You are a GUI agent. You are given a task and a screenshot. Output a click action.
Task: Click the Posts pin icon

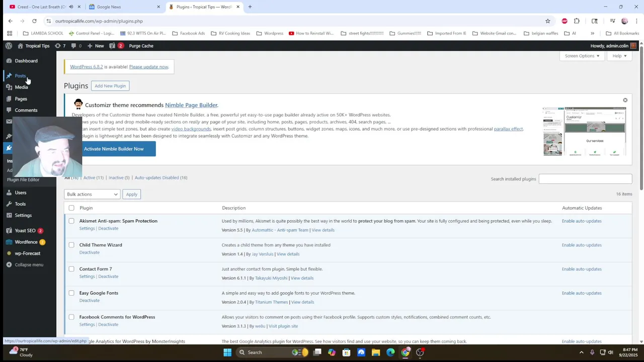click(9, 76)
